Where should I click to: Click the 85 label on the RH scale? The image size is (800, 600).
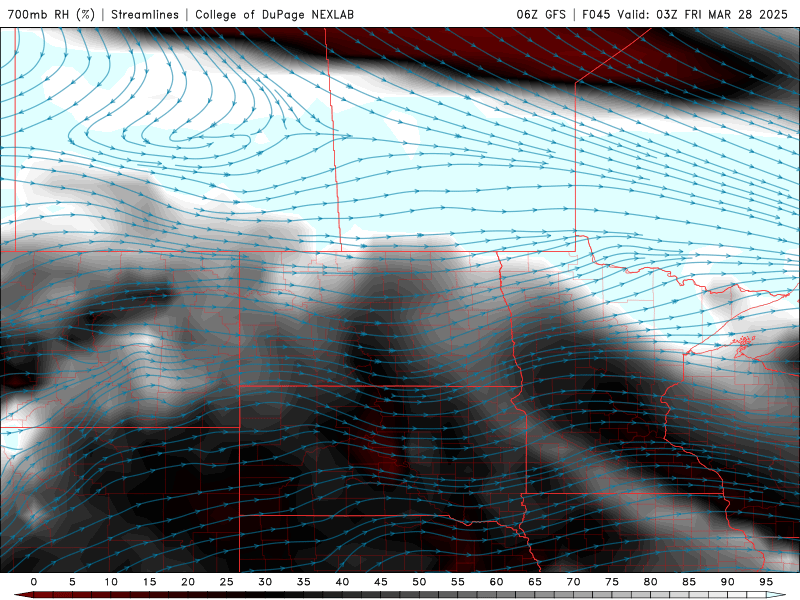(688, 582)
